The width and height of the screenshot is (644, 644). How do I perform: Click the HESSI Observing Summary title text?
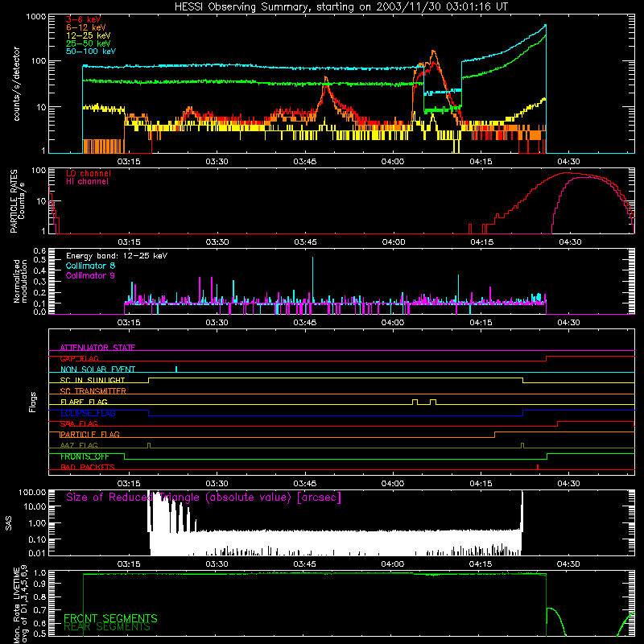(341, 7)
